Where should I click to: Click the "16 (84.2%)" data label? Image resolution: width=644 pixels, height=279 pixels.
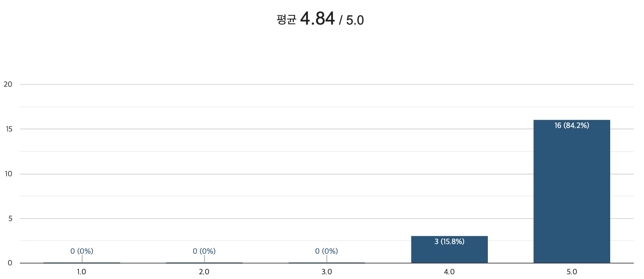[572, 125]
